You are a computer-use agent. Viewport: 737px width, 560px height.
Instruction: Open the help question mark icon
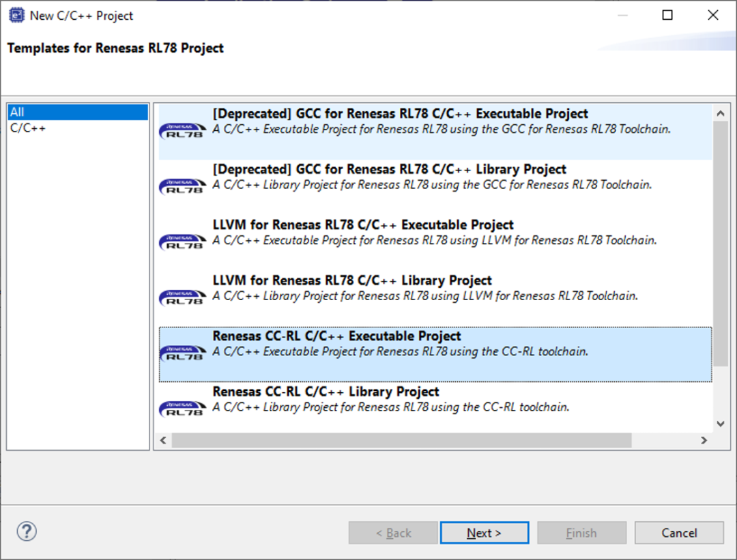pyautogui.click(x=27, y=532)
